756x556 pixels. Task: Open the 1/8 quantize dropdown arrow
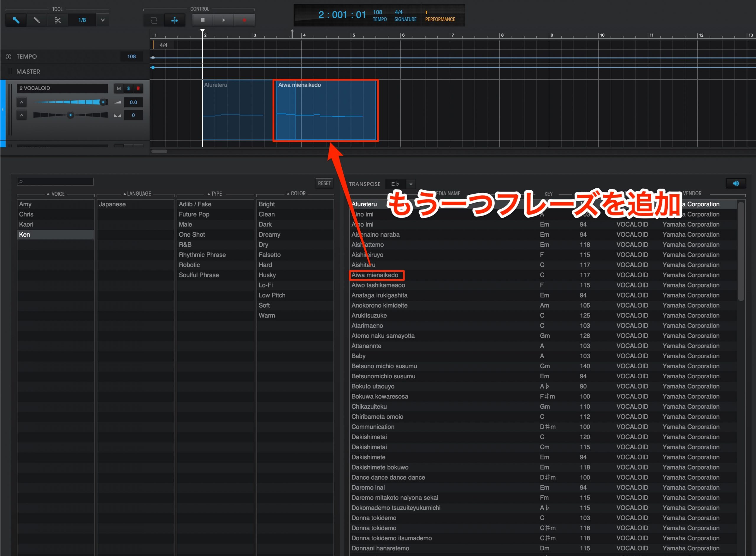point(103,20)
